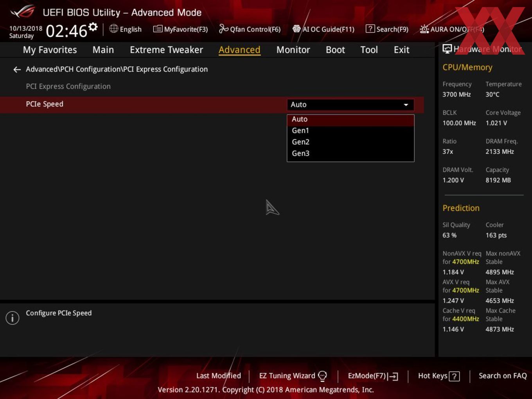Screen dimensions: 532x399
Task: Click the Hot Keys question mark icon
Action: point(454,376)
